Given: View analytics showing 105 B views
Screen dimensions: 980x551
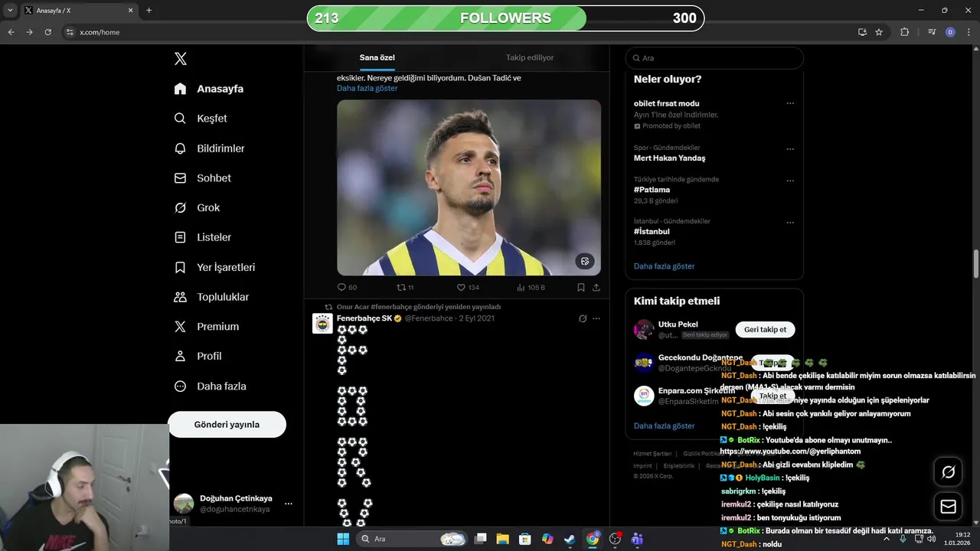Looking at the screenshot, I should (531, 288).
